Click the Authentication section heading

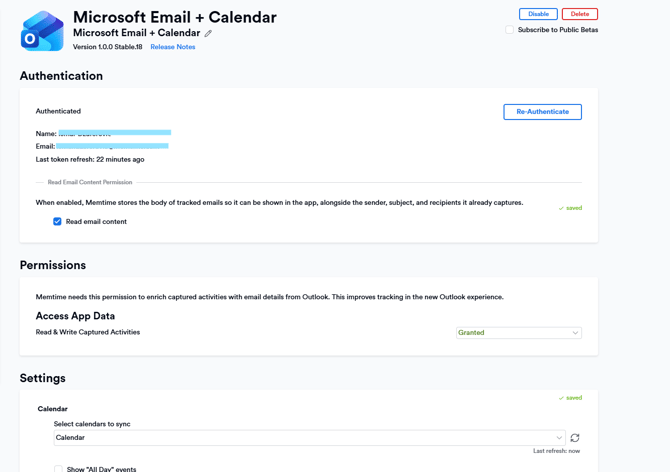[x=61, y=76]
